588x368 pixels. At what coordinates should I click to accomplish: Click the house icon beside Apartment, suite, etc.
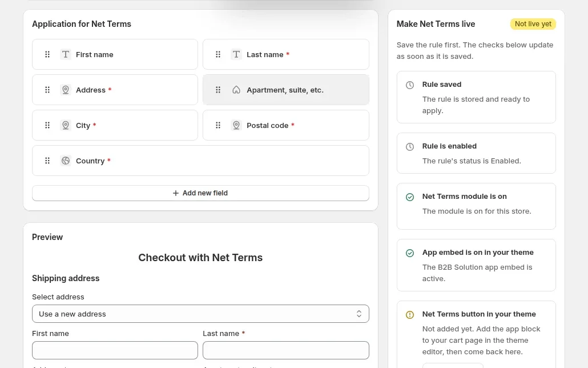point(236,90)
